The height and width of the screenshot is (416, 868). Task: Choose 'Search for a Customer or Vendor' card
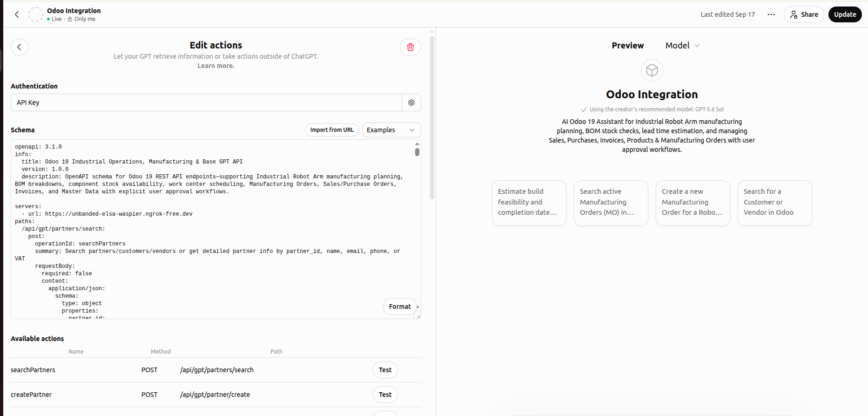pos(775,203)
